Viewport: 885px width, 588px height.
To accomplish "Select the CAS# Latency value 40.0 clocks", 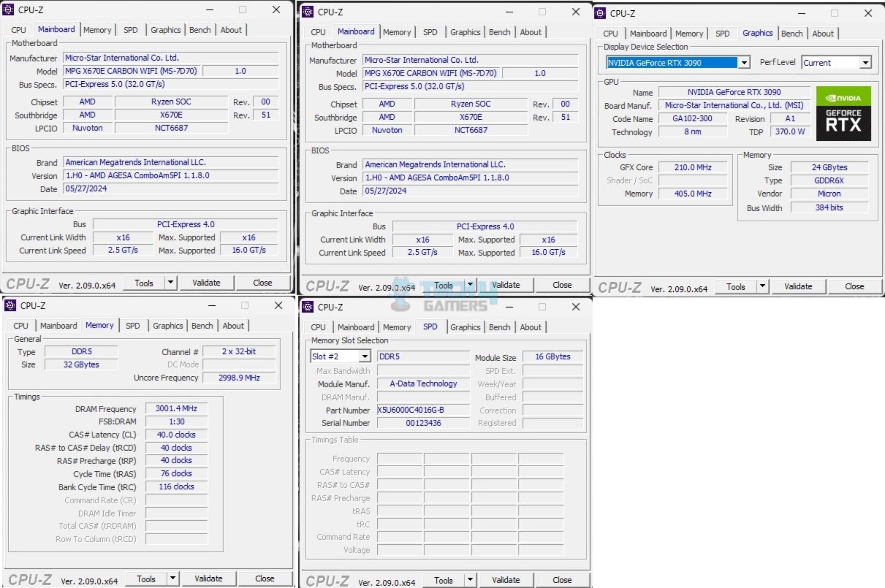I will 176,435.
